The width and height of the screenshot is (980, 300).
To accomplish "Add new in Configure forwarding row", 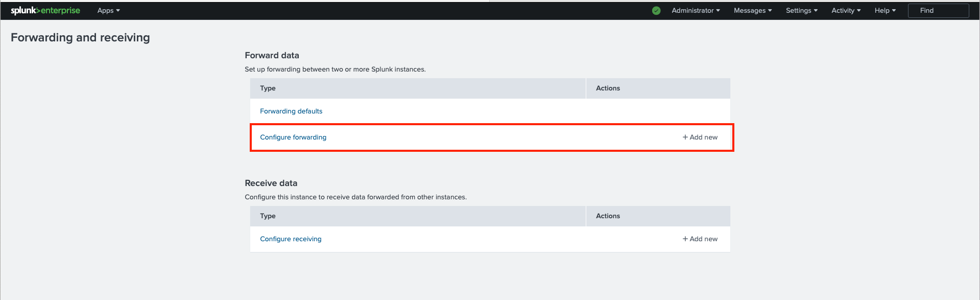I will [x=700, y=137].
